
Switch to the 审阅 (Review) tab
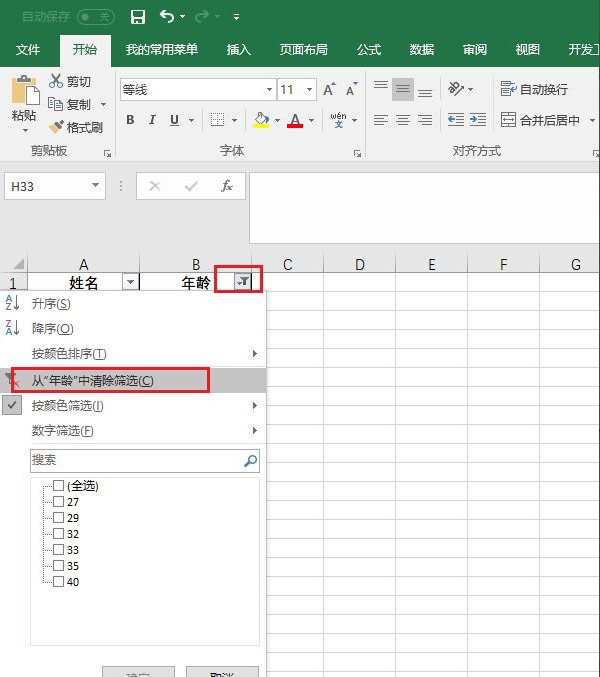(475, 50)
